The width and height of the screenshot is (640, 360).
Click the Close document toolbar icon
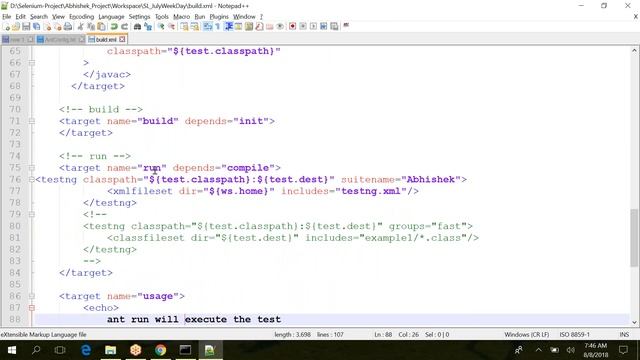[48, 26]
